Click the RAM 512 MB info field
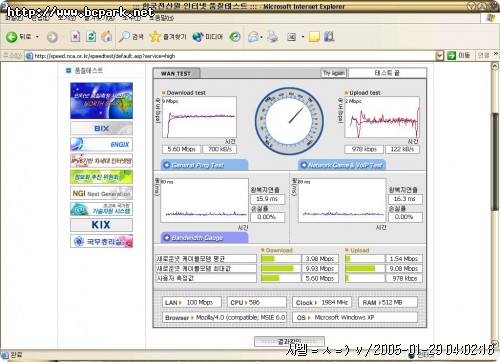Viewport: 500px width, 362px height. [x=387, y=302]
